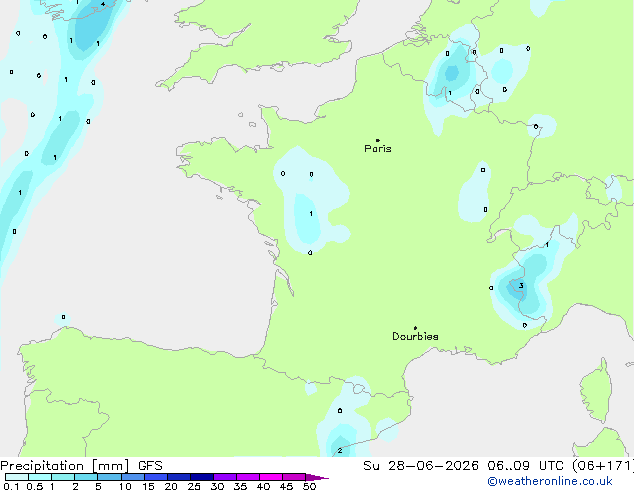Click the '4' precipitation value over Ireland
634x490 pixels.
(x=103, y=4)
